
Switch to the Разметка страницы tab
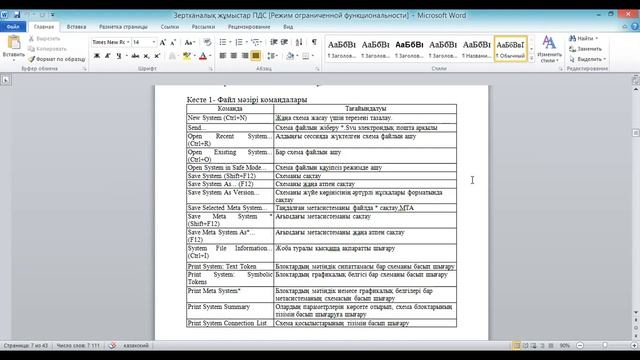[x=123, y=27]
